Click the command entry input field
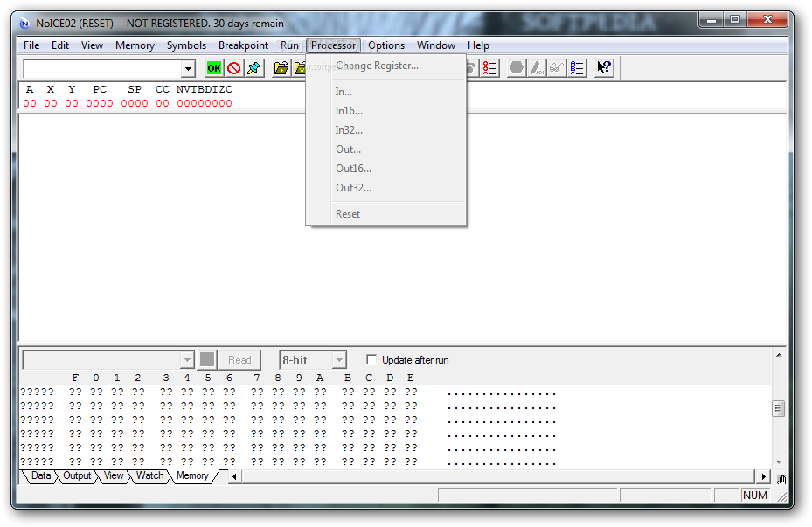 (x=102, y=68)
